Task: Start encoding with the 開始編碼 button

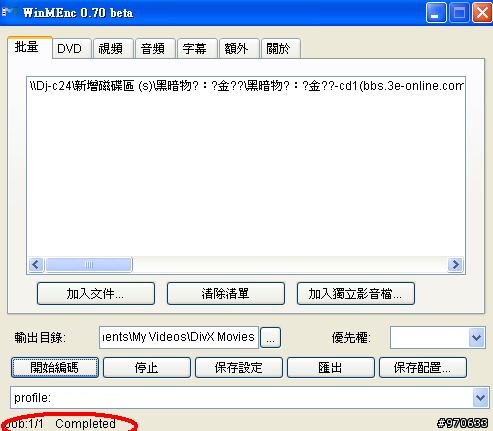Action: point(55,368)
